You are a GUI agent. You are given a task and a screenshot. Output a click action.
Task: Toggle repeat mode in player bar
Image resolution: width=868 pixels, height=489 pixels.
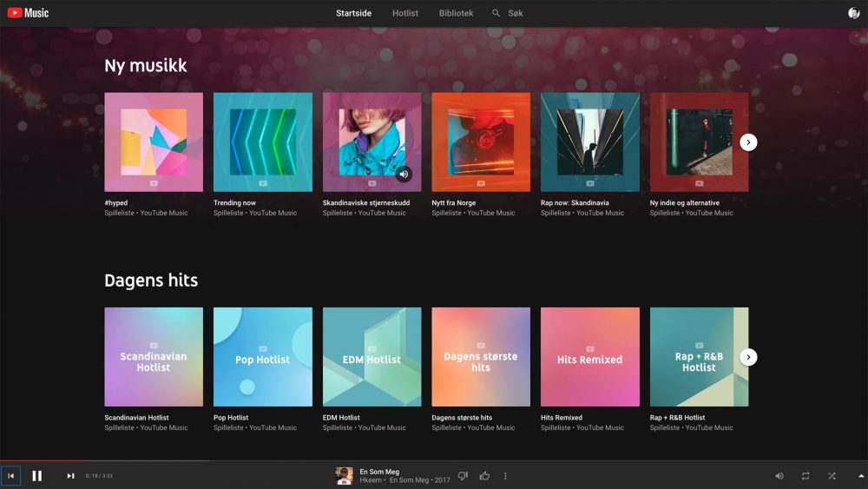click(806, 476)
